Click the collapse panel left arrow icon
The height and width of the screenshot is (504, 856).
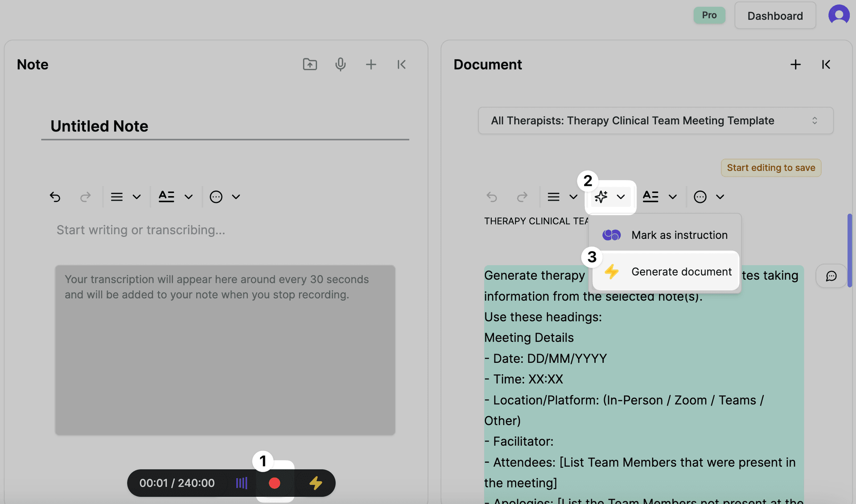[x=401, y=64]
